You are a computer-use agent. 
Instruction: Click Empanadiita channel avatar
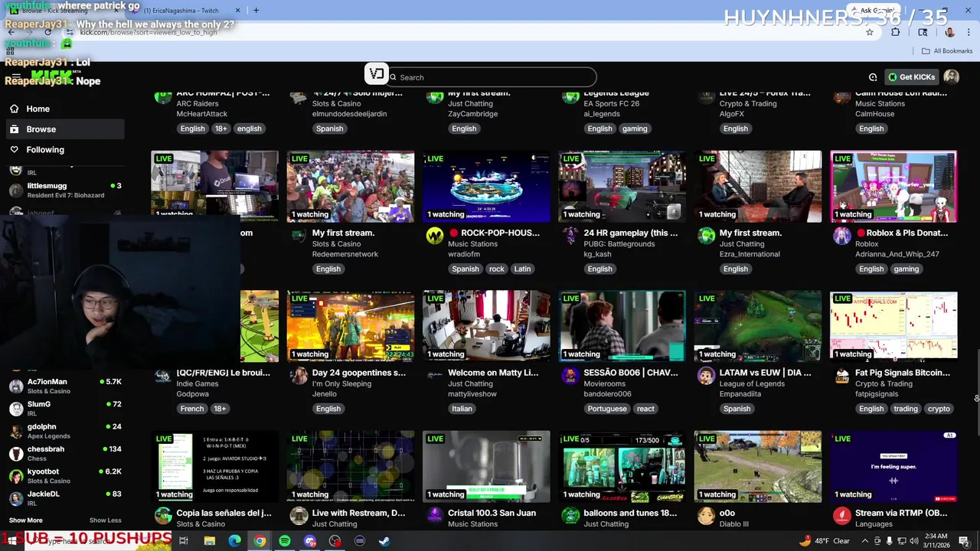[x=706, y=376]
